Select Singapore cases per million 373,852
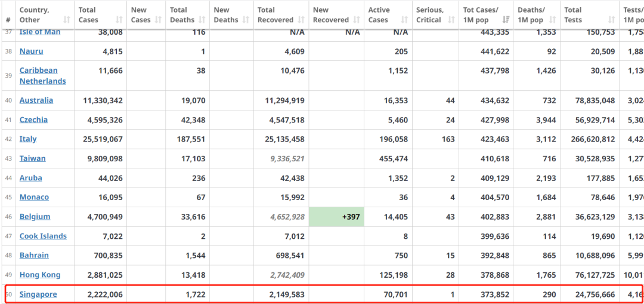The image size is (644, 304). 495,294
